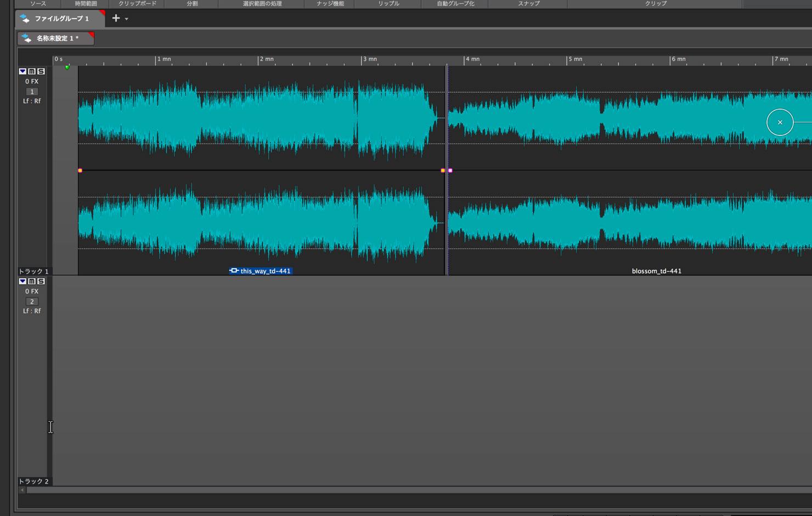Mute Track 2 with the m button
The width and height of the screenshot is (812, 516).
point(32,281)
